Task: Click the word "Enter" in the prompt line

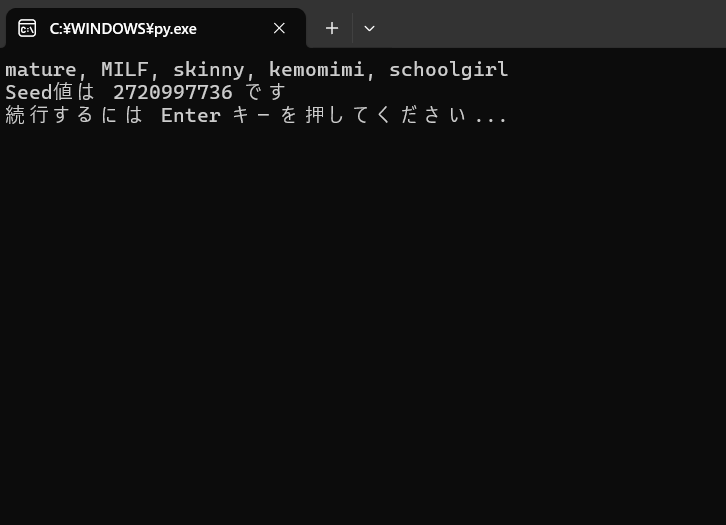Action: [191, 116]
